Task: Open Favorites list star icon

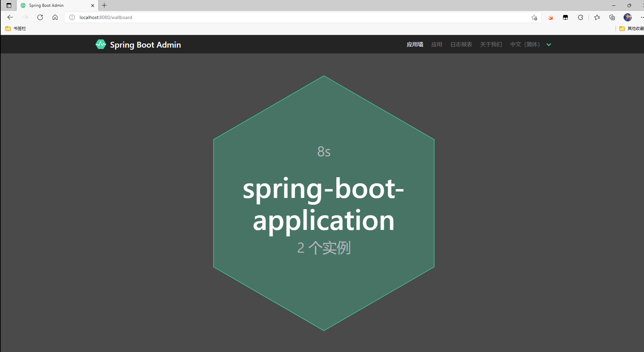Action: pos(597,17)
